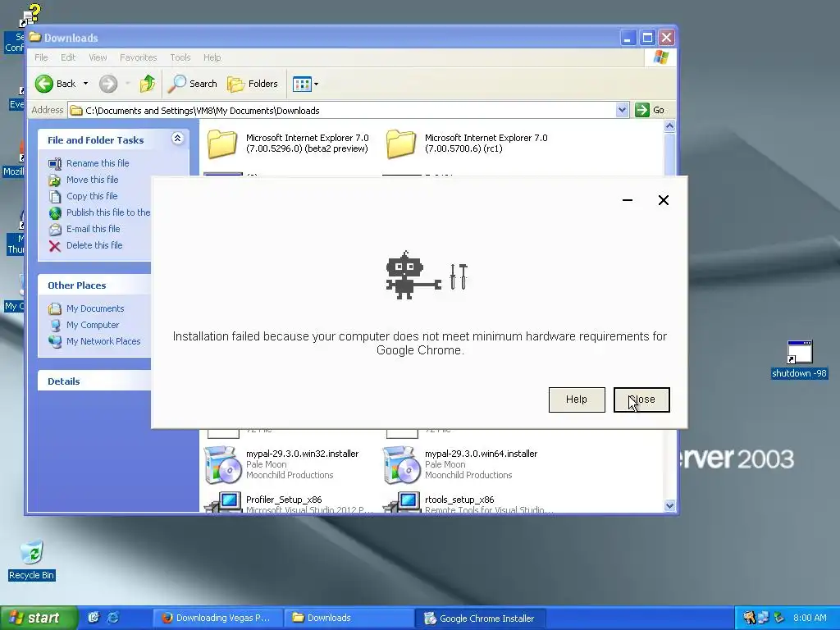Switch to Downloading Vegas taskbar button

tap(217, 619)
